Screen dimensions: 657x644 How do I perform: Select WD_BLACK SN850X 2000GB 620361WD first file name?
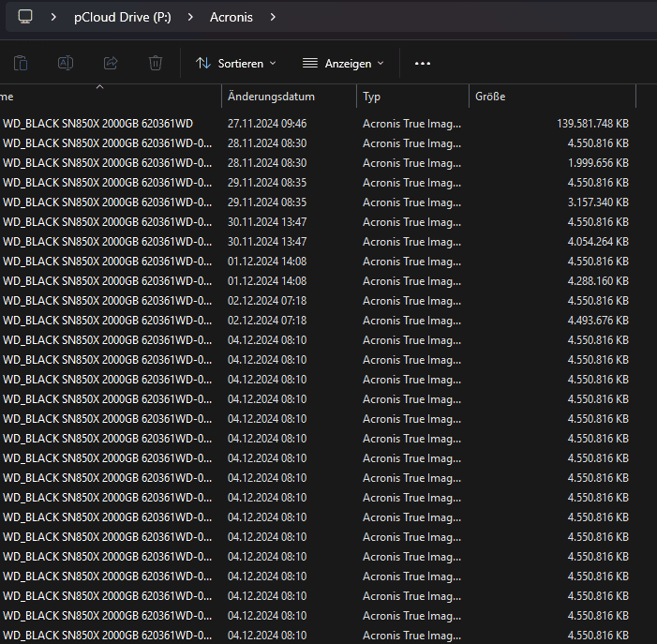pos(97,124)
